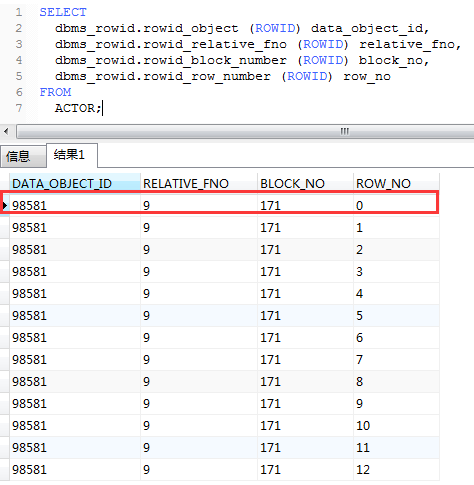Select ROW_NO cell with value 12
The height and width of the screenshot is (485, 474).
pos(396,470)
